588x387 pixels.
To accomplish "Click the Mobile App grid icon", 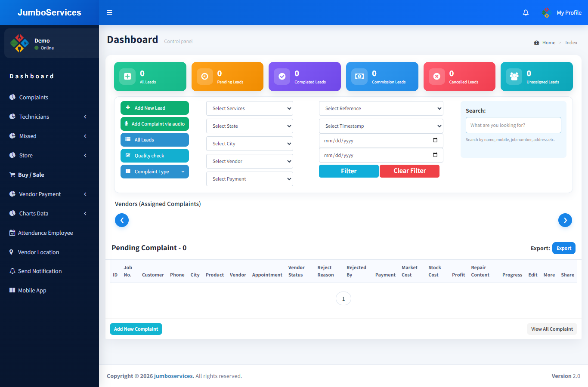I will [x=12, y=290].
